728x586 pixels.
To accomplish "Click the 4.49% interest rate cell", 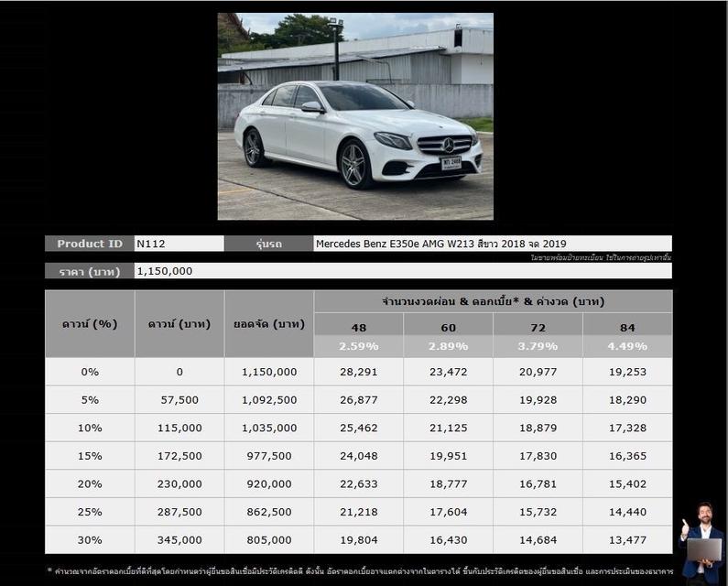I will (x=627, y=346).
